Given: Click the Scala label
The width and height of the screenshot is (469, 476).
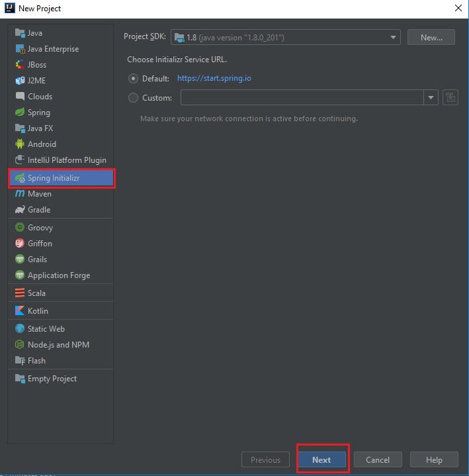Looking at the screenshot, I should point(36,293).
